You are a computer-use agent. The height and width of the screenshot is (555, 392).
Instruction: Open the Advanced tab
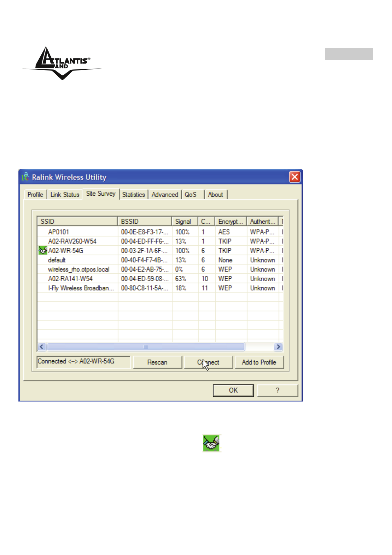point(165,194)
